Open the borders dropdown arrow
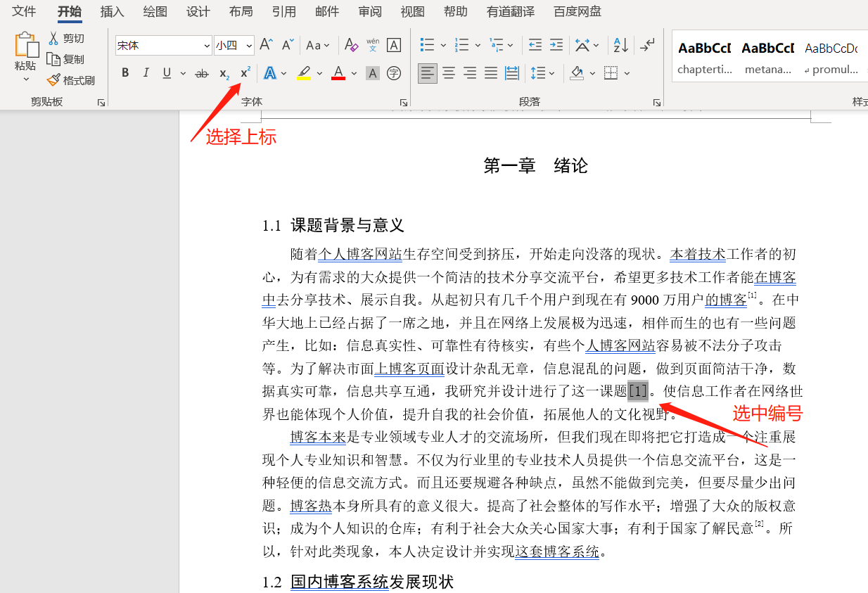 (x=627, y=73)
